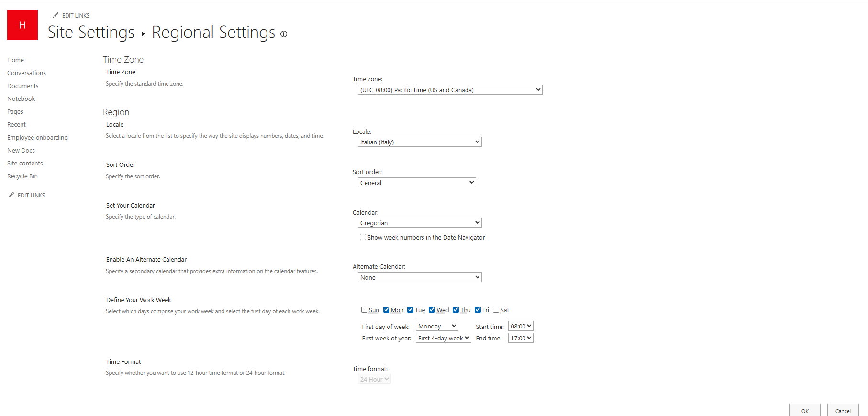Open Pages in the left navigation
Screen dimensions: 868x416
coord(15,112)
